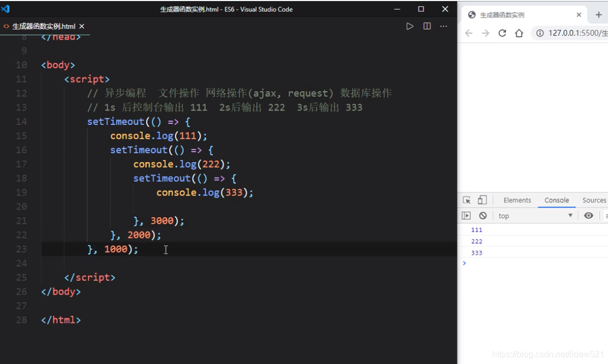The image size is (608, 364).
Task: Reload the browser page
Action: coord(502,33)
